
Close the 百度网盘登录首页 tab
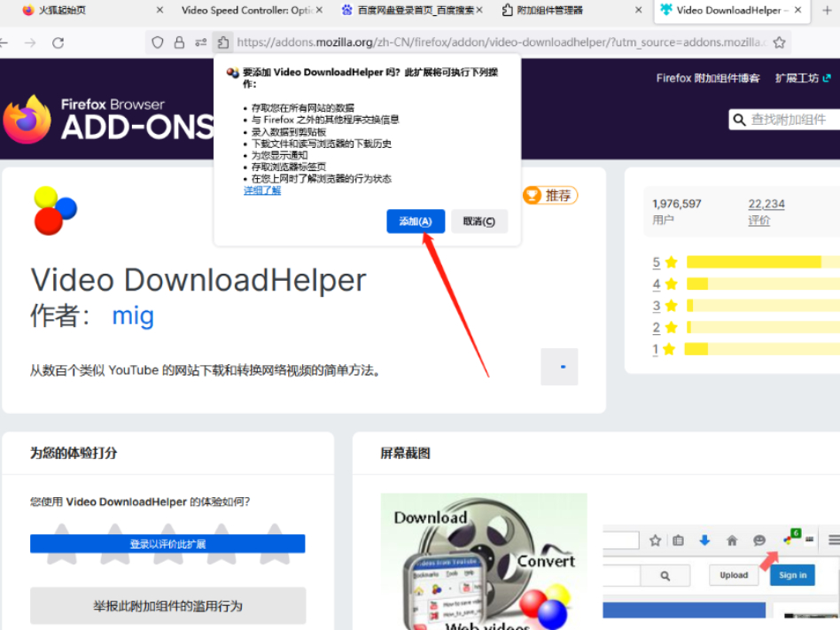(479, 10)
